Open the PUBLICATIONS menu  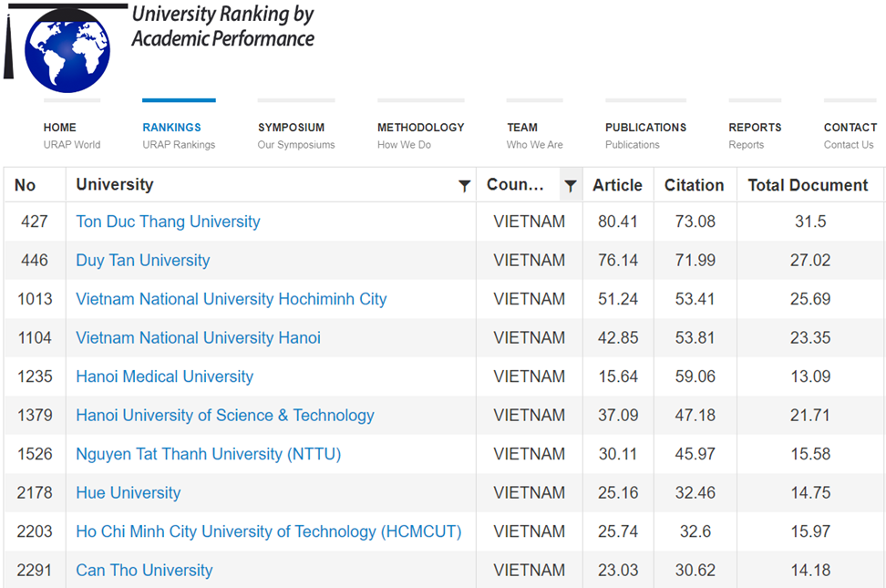645,128
